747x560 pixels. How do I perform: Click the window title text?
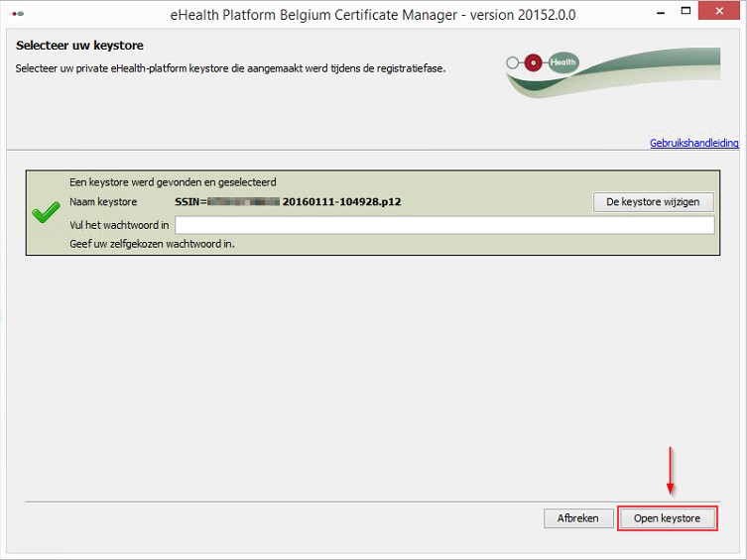tap(373, 15)
